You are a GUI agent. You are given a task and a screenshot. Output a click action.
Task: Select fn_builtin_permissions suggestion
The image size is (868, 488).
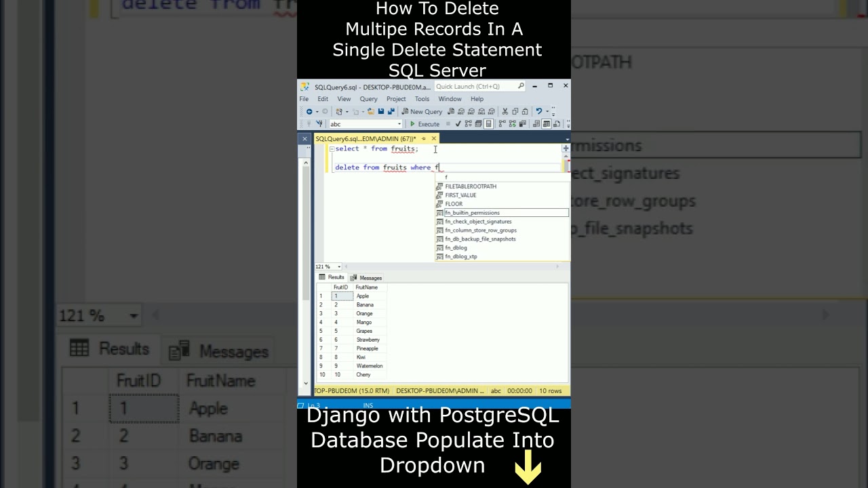click(502, 213)
